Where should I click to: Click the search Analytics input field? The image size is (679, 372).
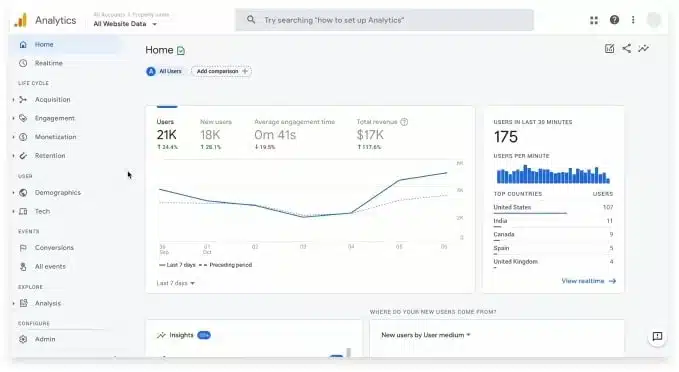(x=384, y=20)
